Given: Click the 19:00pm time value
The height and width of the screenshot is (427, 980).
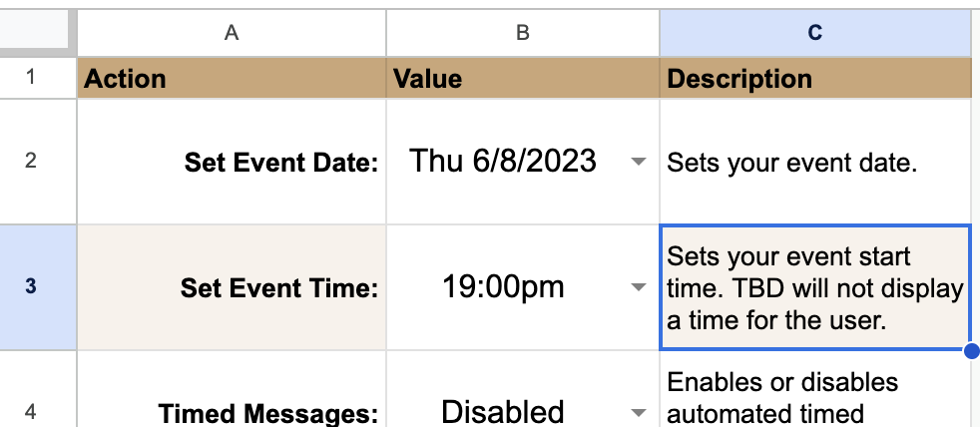Looking at the screenshot, I should pos(504,287).
